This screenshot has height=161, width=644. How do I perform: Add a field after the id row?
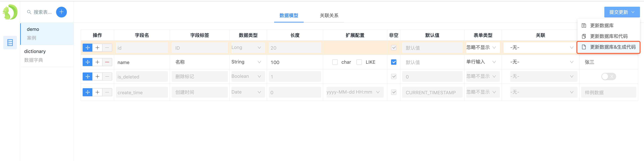pos(97,48)
